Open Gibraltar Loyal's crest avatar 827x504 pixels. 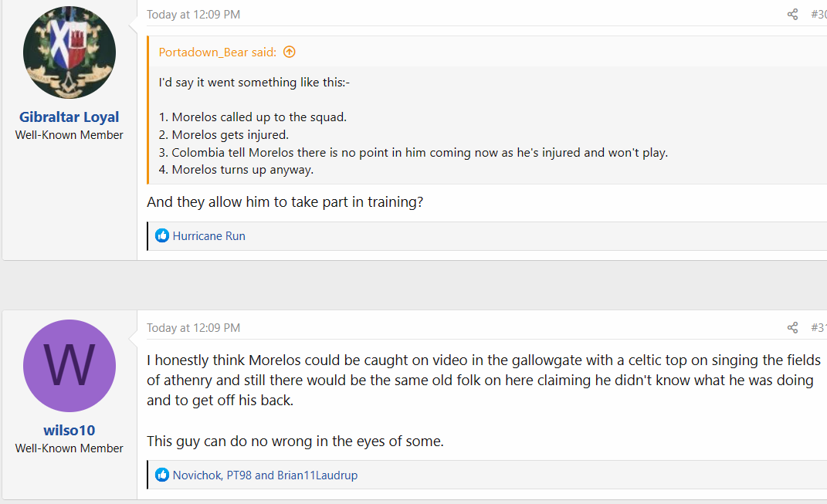coord(69,52)
